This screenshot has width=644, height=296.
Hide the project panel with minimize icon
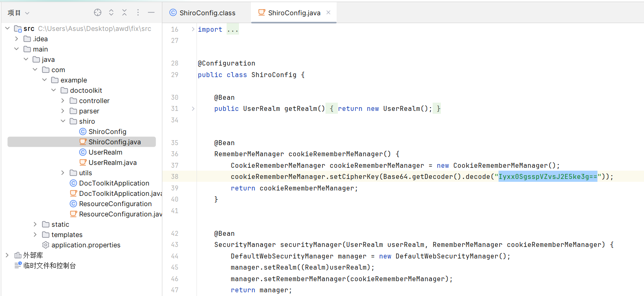coord(151,13)
